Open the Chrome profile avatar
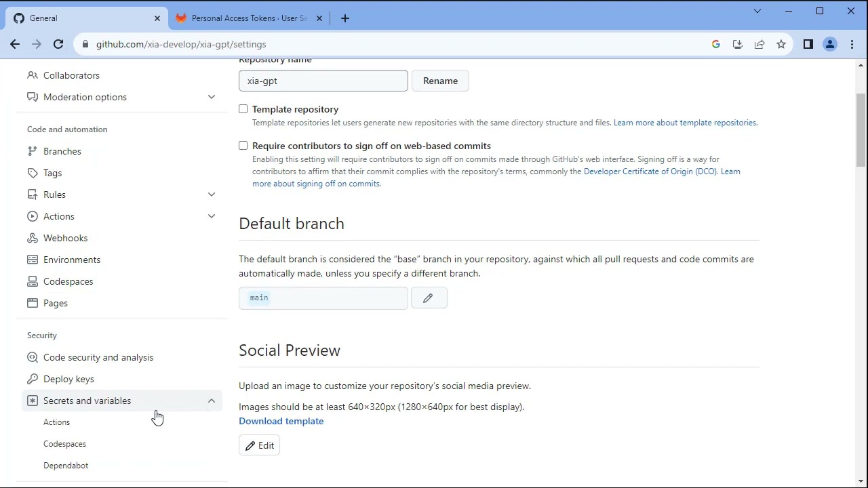The image size is (868, 488). pyautogui.click(x=830, y=44)
